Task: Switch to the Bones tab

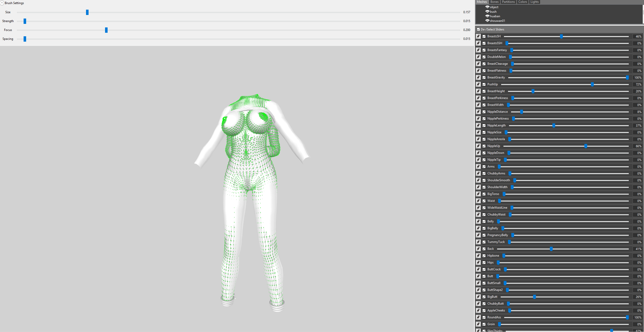Action: pos(494,2)
